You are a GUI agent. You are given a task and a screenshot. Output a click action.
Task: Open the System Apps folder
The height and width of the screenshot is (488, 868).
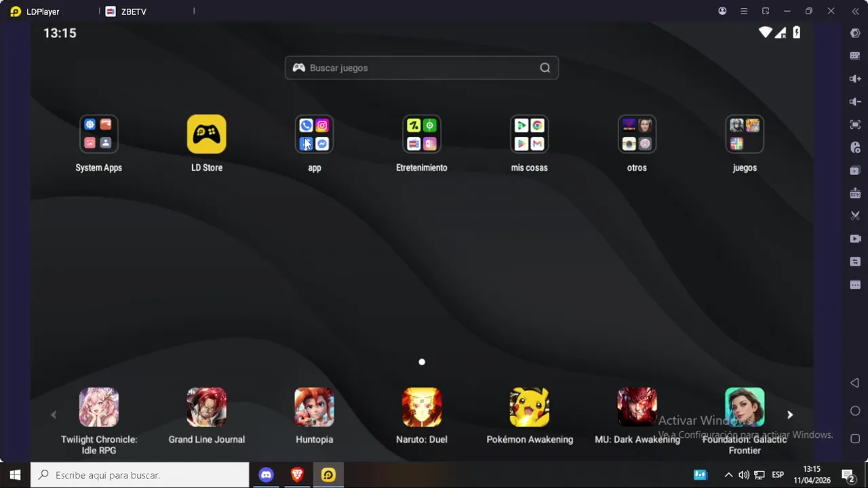pos(99,134)
